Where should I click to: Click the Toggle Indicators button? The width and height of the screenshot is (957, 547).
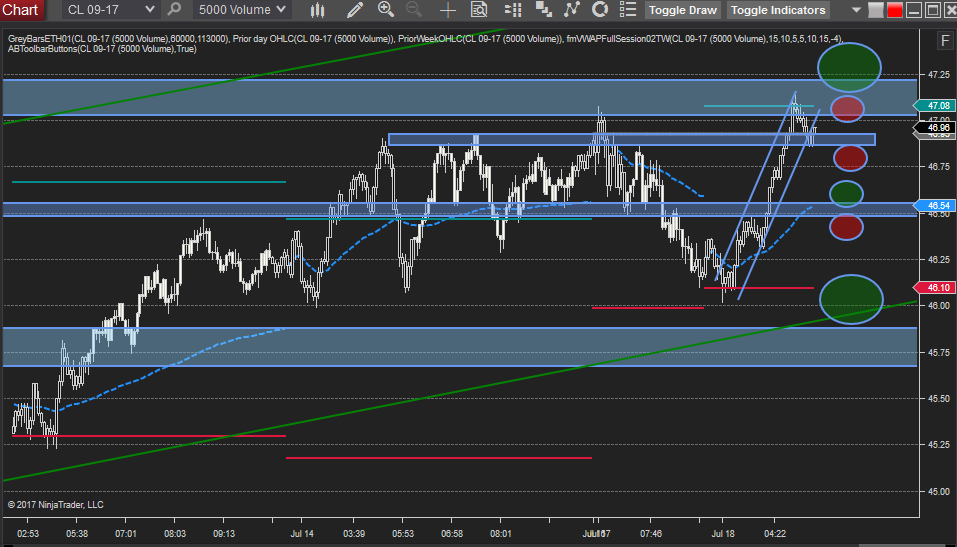click(x=778, y=10)
